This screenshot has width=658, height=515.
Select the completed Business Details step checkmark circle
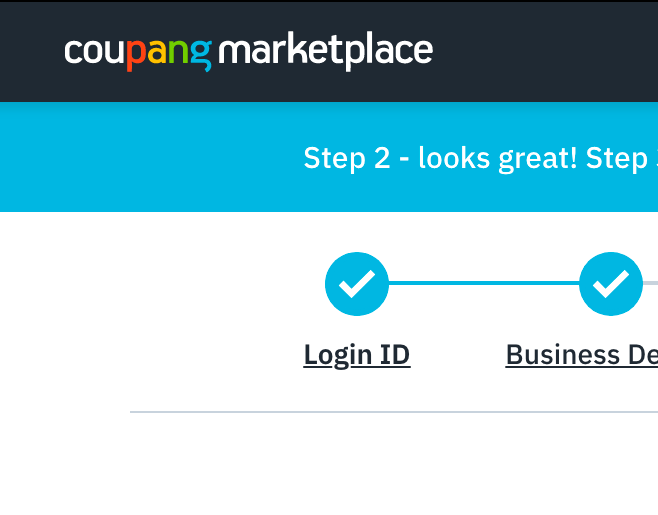(611, 284)
